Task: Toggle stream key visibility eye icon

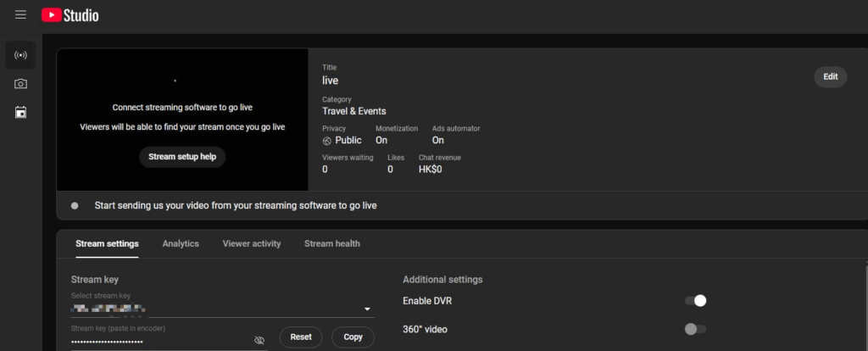Action: 259,340
